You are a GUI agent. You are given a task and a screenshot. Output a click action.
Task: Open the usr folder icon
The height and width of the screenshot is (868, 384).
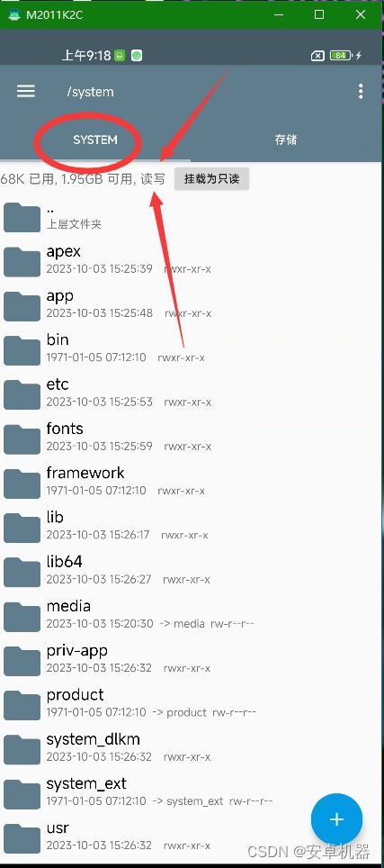pyautogui.click(x=22, y=837)
